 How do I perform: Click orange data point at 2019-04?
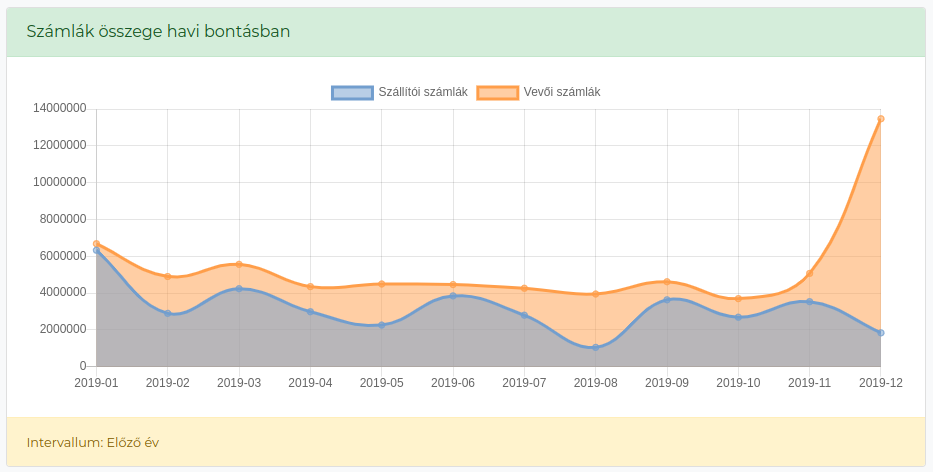(310, 286)
